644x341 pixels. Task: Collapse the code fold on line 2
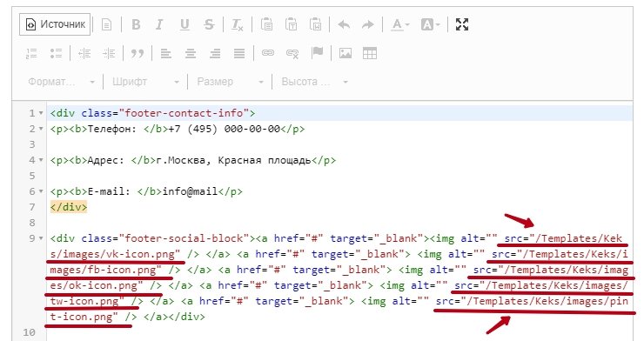coord(41,129)
